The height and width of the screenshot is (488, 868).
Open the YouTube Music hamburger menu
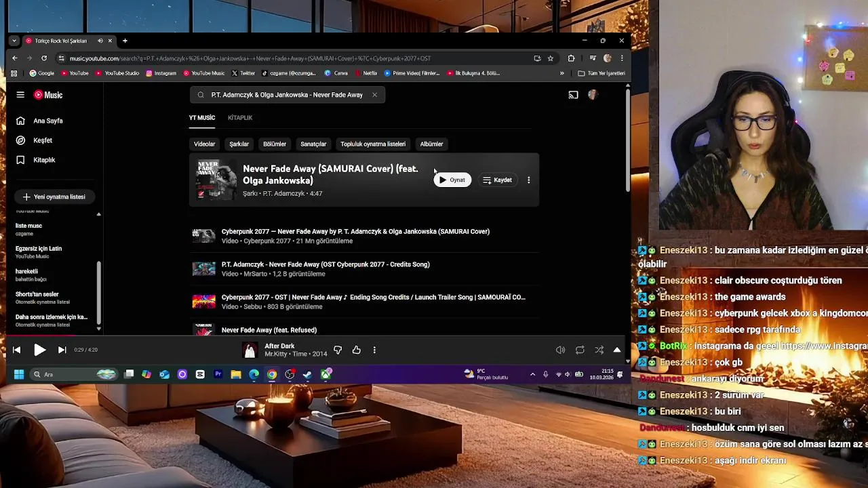(x=20, y=95)
